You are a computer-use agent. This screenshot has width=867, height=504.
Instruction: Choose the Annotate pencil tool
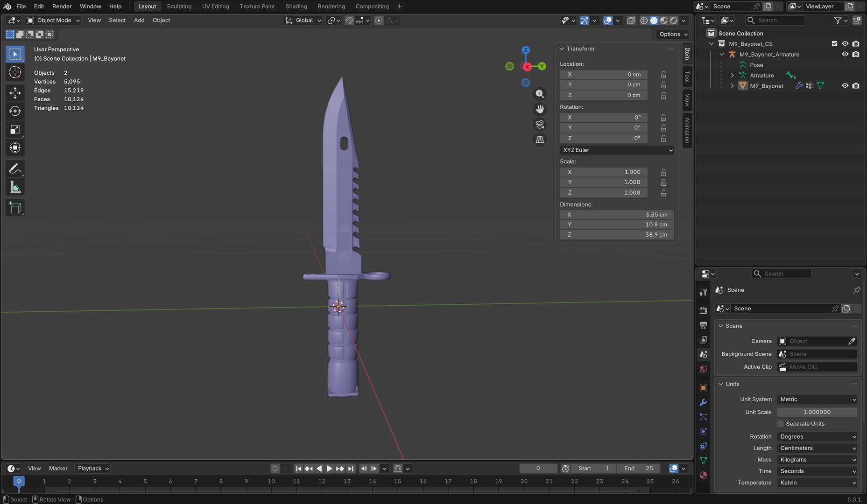click(15, 168)
